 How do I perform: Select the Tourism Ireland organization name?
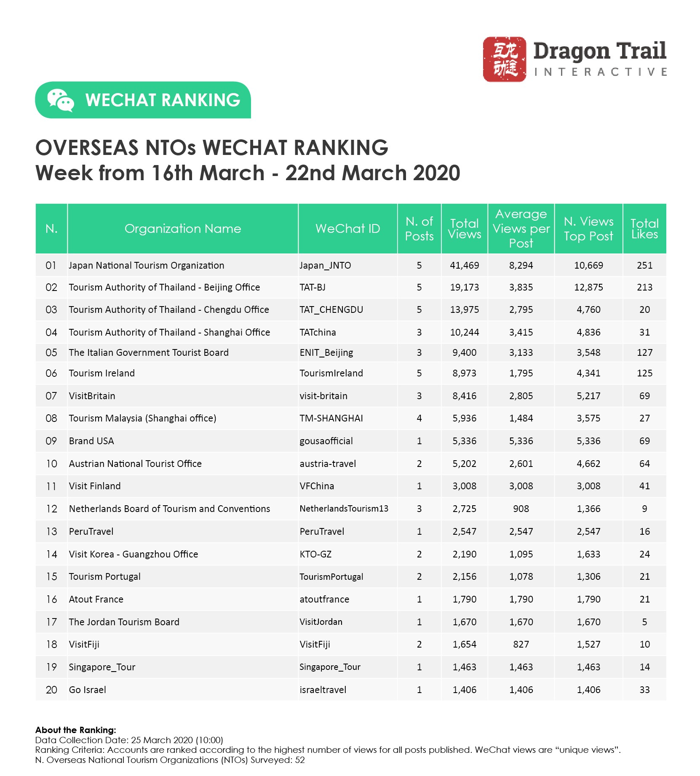coord(102,373)
